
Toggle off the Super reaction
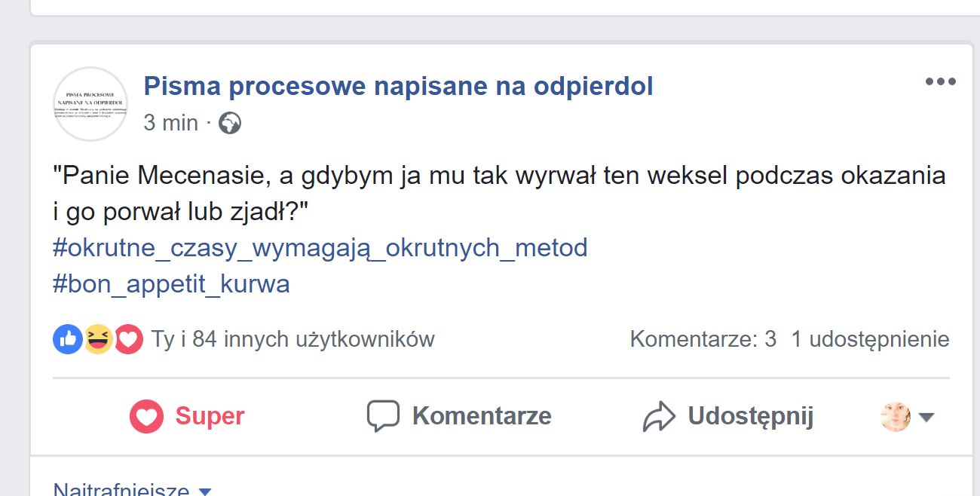[x=188, y=416]
